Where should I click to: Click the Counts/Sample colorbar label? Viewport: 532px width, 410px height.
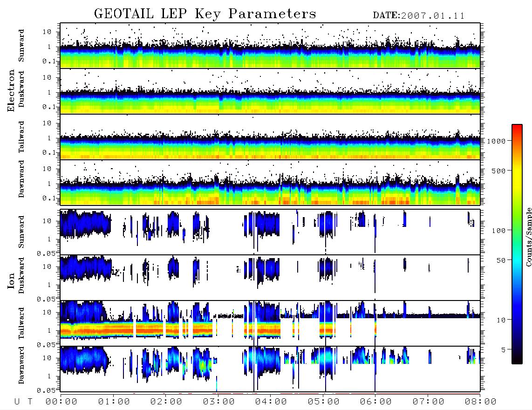[x=528, y=237]
